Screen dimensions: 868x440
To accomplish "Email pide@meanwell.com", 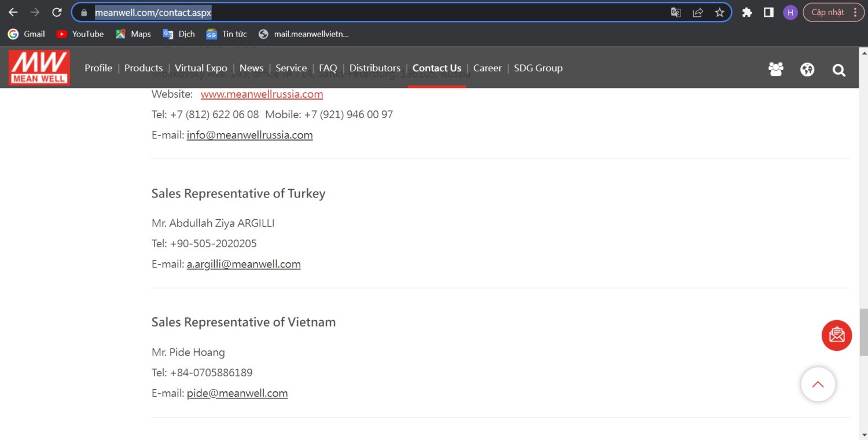I will [x=237, y=393].
